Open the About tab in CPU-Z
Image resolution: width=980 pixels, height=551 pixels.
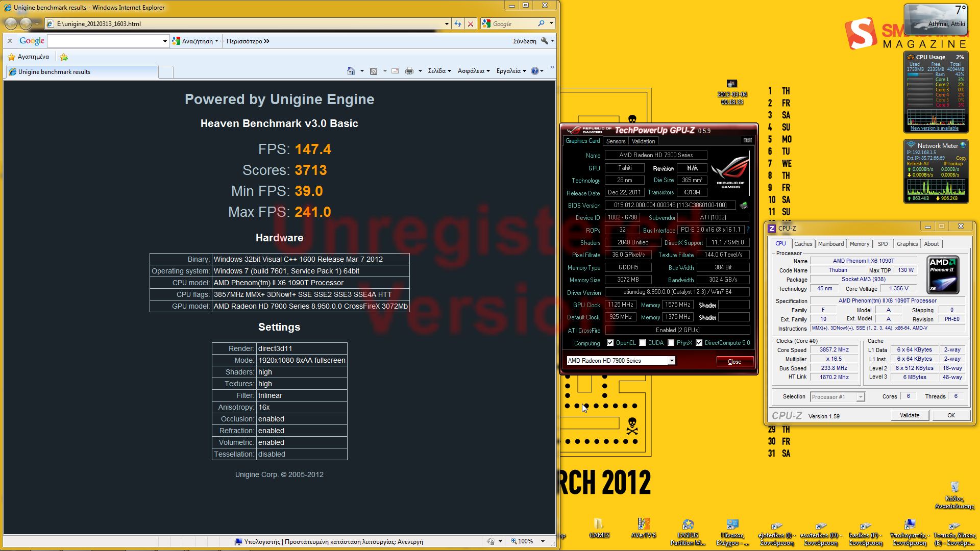tap(932, 244)
